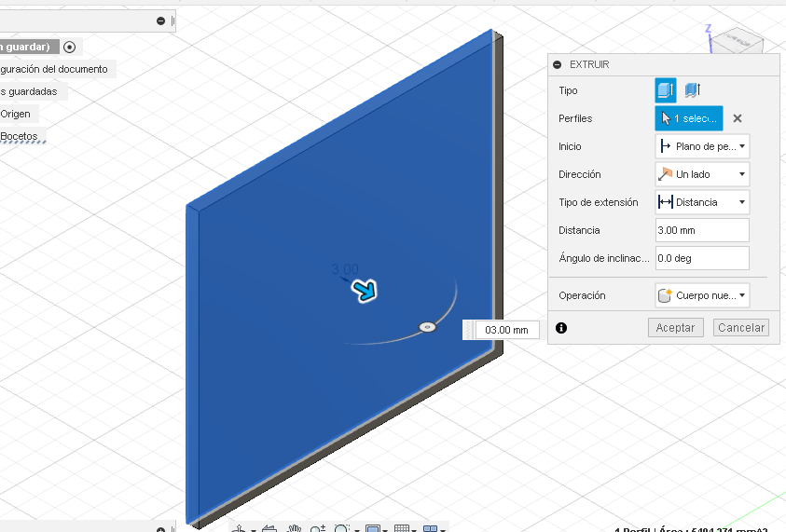Collapse the browser panel with the minus icon

(160, 20)
